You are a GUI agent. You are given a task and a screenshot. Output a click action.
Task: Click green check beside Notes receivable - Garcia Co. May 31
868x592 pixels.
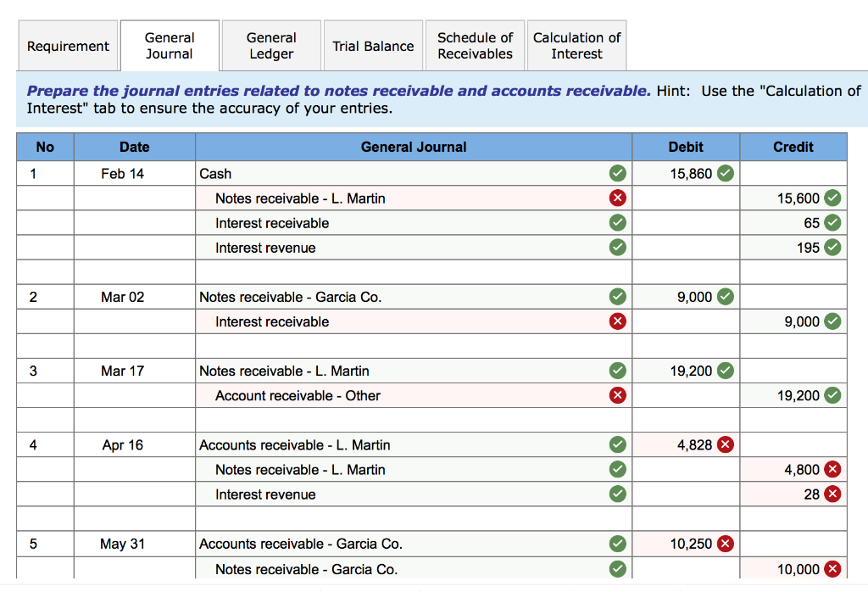tap(618, 569)
